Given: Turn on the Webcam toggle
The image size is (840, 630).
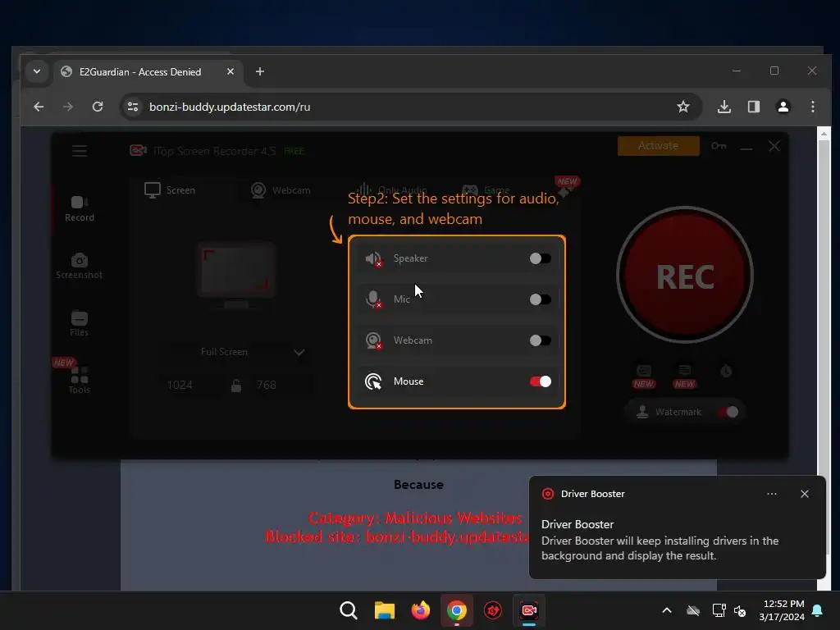Looking at the screenshot, I should [x=540, y=340].
